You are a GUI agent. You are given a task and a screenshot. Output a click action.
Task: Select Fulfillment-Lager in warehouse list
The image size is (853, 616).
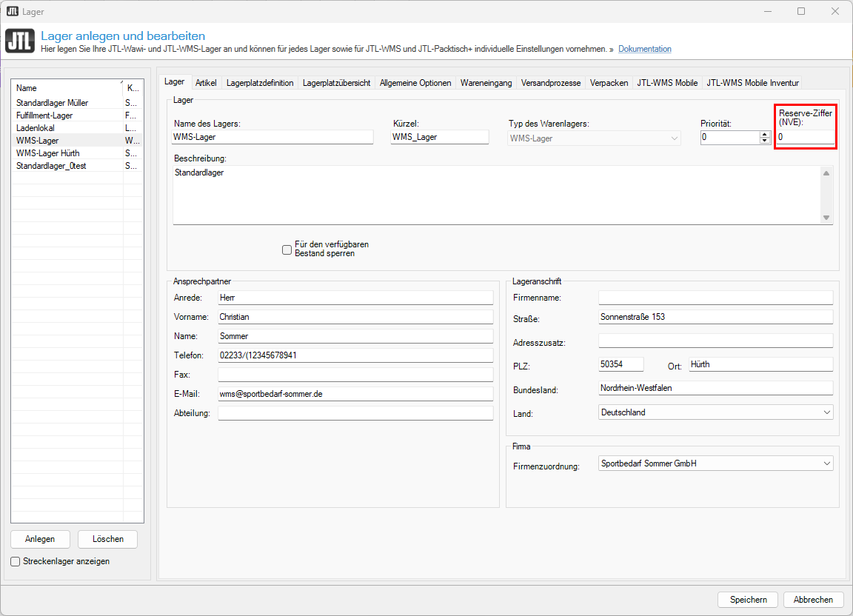tap(44, 115)
